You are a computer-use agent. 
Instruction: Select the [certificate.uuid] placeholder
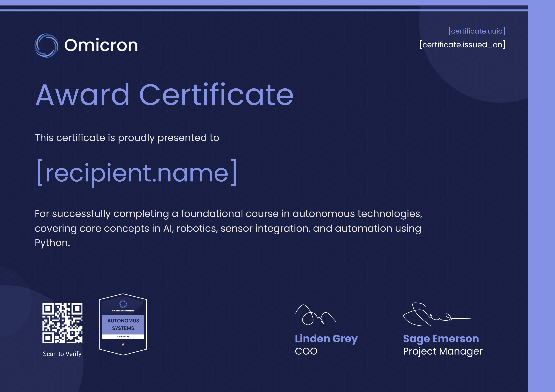pyautogui.click(x=477, y=31)
